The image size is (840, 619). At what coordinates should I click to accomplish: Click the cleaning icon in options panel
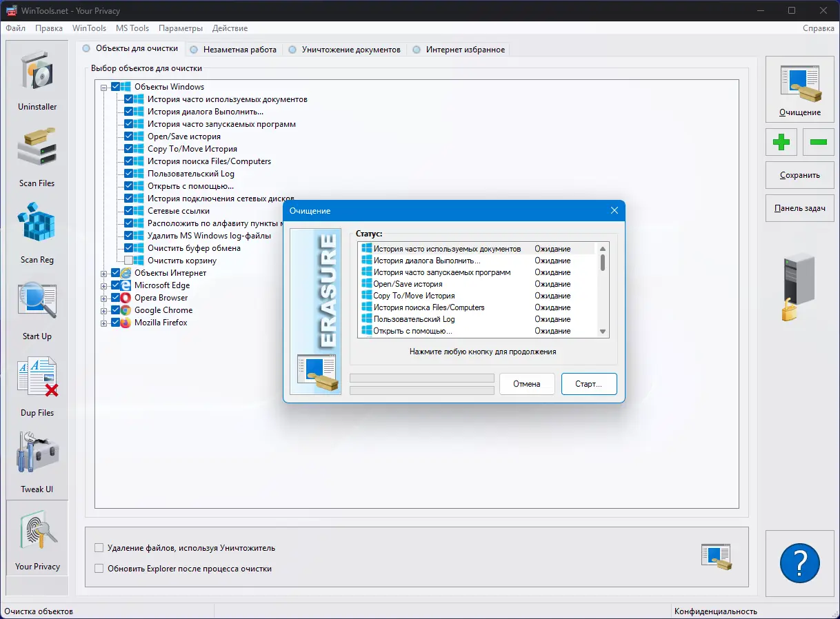pos(715,556)
